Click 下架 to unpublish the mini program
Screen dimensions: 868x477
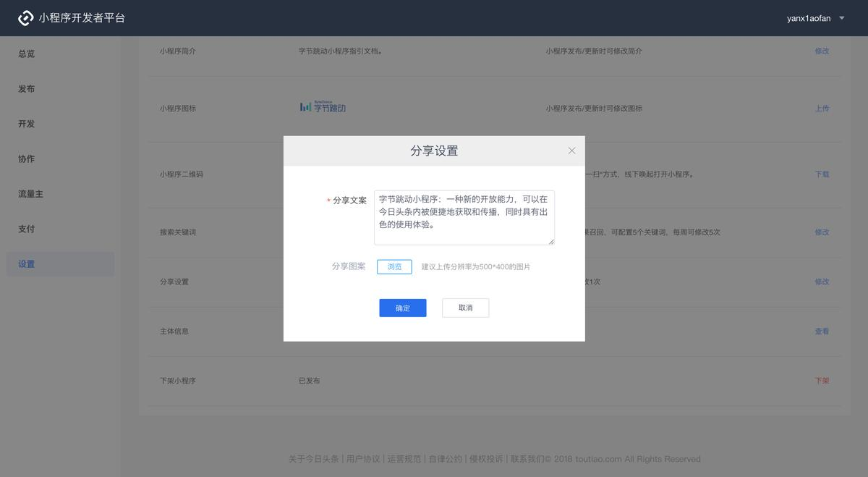[822, 380]
